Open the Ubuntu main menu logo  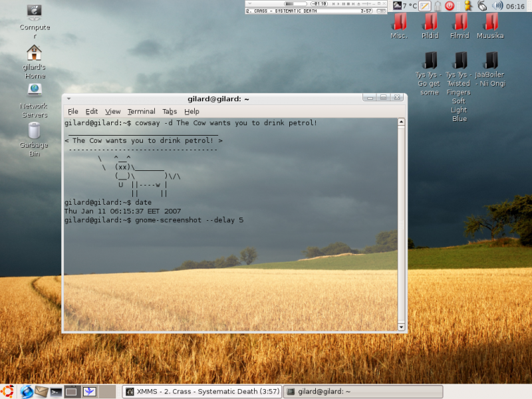pyautogui.click(x=7, y=391)
